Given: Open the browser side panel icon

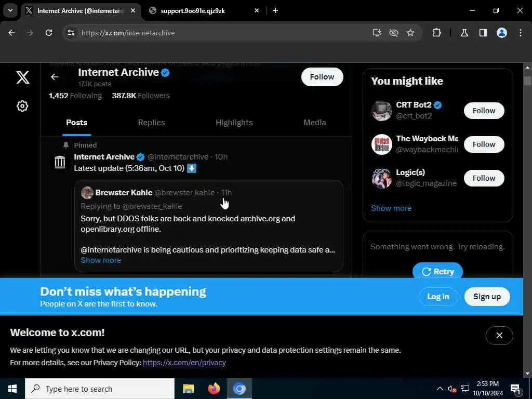Looking at the screenshot, I should pos(483,33).
